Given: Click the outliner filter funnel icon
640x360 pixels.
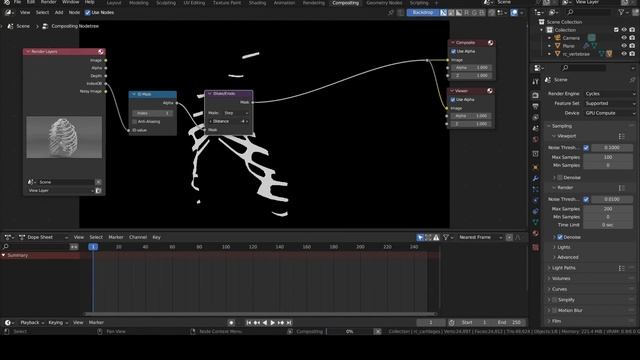Looking at the screenshot, I should click(x=621, y=13).
